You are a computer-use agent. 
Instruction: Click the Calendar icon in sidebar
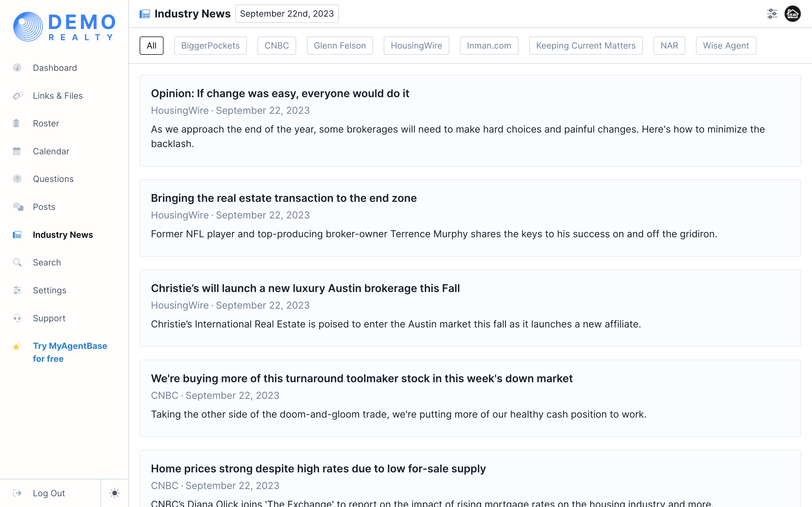[17, 151]
